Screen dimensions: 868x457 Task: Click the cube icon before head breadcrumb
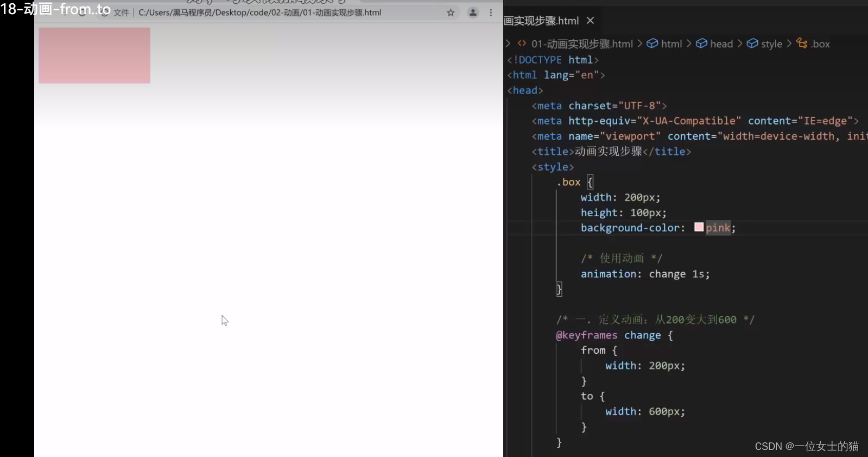pyautogui.click(x=701, y=43)
